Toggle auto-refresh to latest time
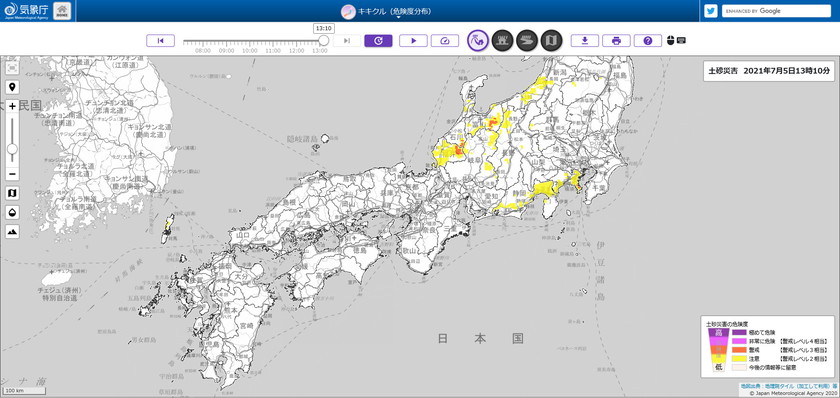Viewport: 840px width, 398px height. click(x=378, y=41)
